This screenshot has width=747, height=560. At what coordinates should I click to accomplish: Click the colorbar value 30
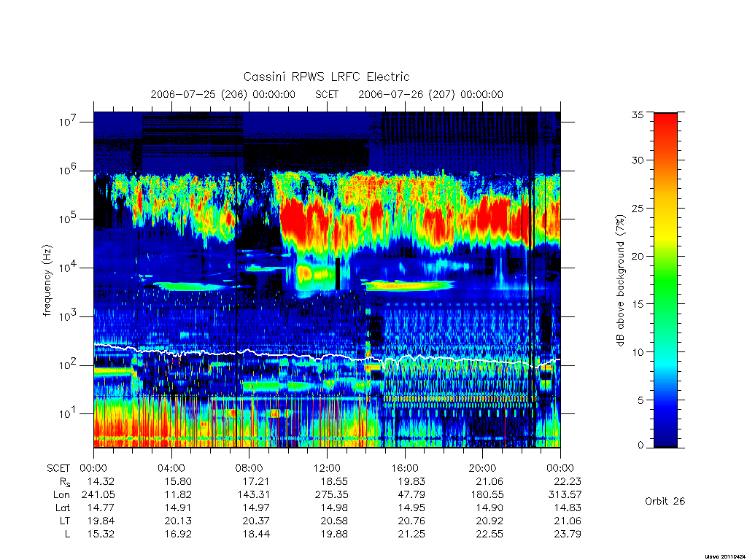click(x=638, y=160)
